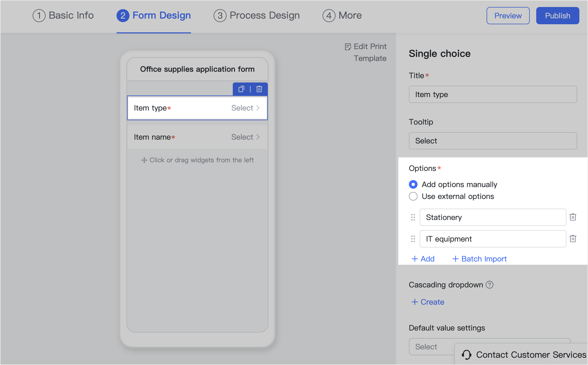Delete the Item type widget via trash icon
588x365 pixels.
(x=259, y=89)
